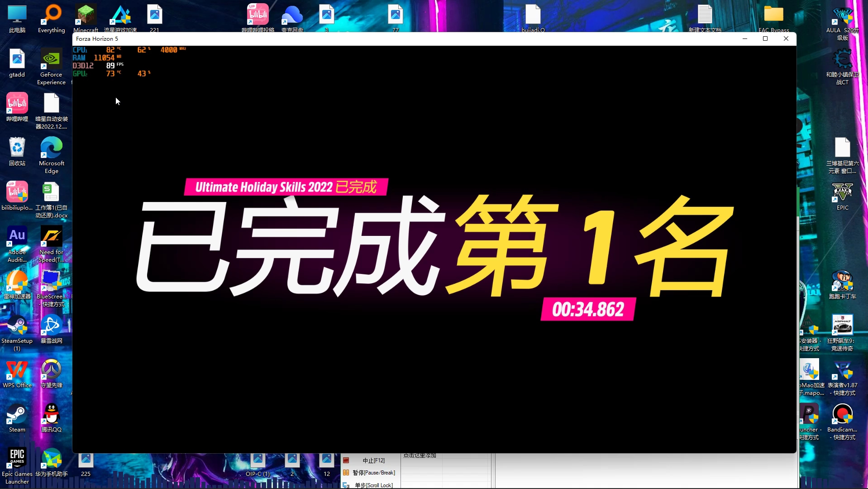Viewport: 868px width, 489px height.
Task: Select the bujiadi.Q file icon
Action: click(533, 18)
